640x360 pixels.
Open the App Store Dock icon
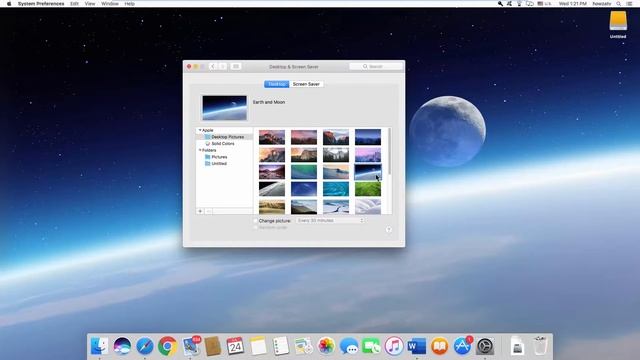tap(462, 346)
